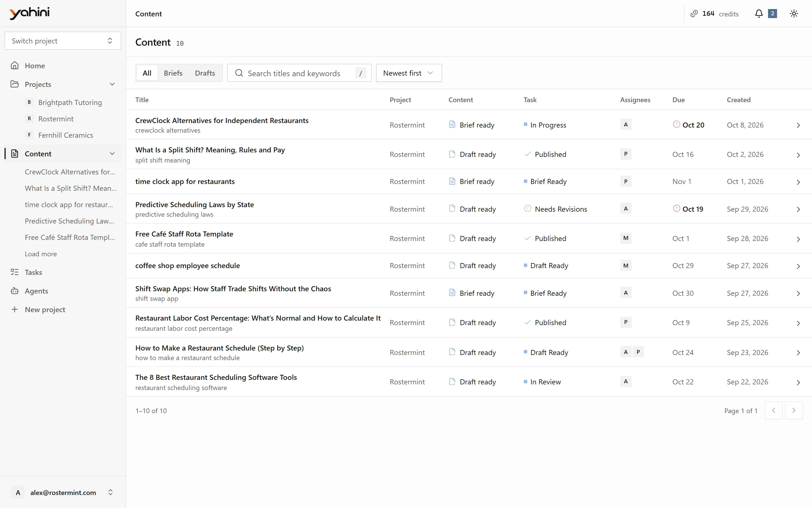
Task: Click the Content document icon in sidebar
Action: coord(14,154)
